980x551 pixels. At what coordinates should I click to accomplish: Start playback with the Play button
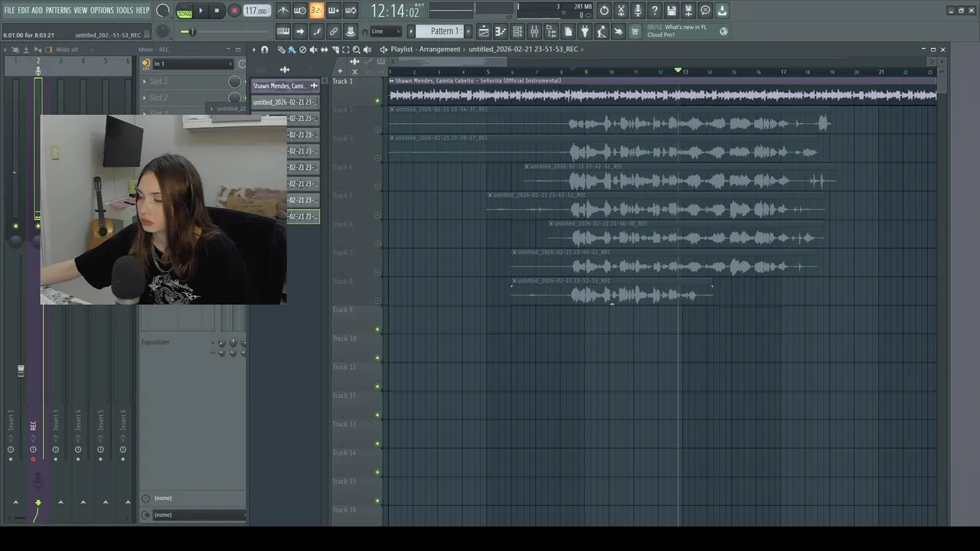click(201, 11)
